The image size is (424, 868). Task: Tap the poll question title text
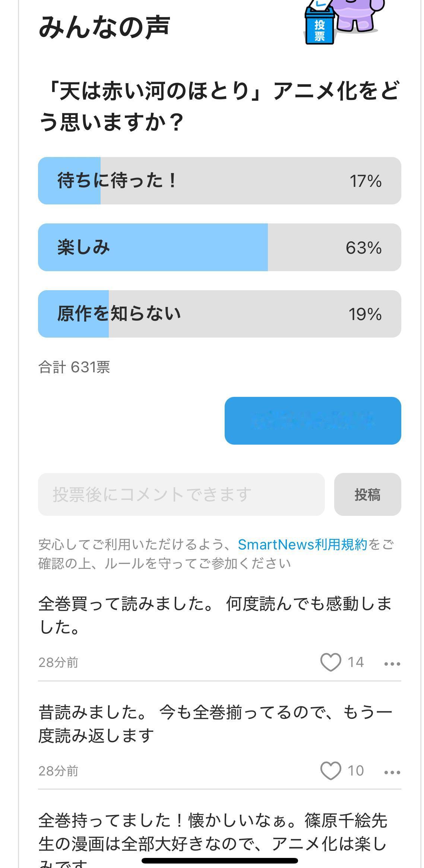(x=219, y=107)
